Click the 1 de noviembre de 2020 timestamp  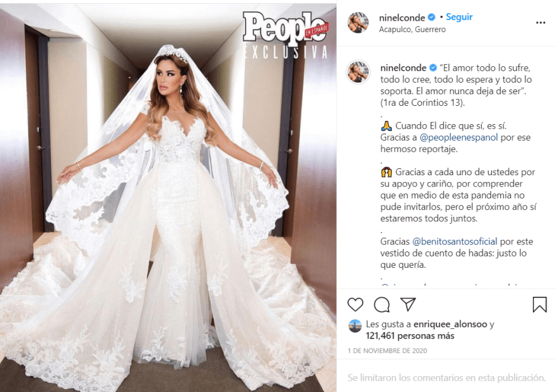click(x=387, y=350)
